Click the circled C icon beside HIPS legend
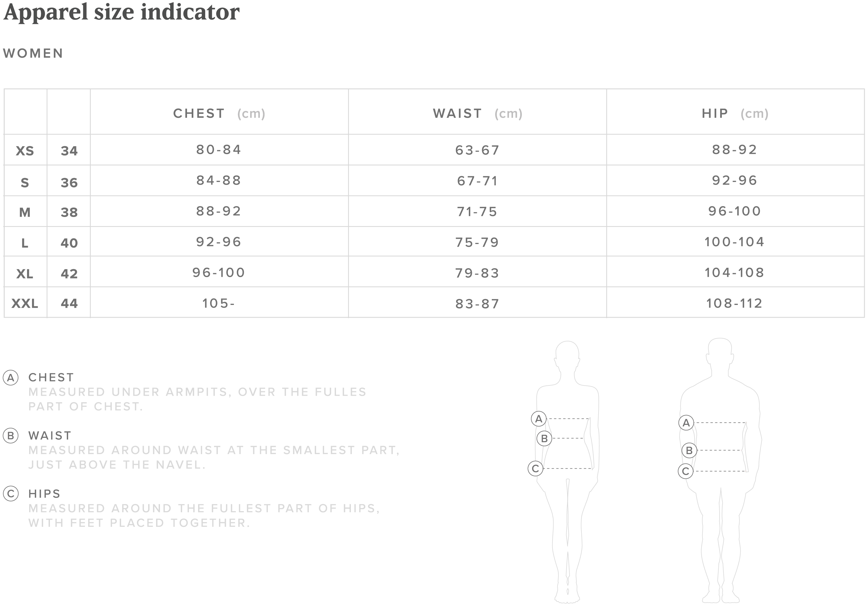868x606 pixels. (x=10, y=494)
